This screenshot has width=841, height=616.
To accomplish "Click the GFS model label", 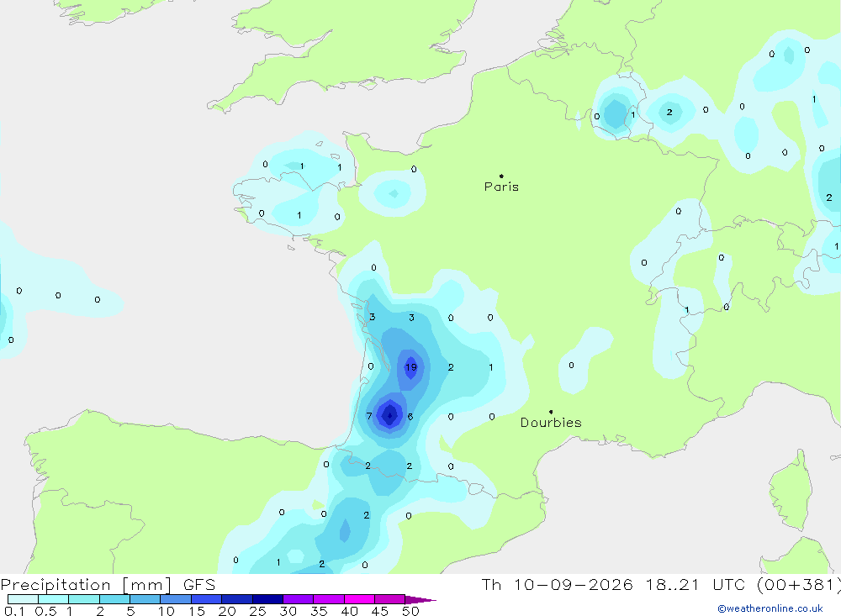I will (x=199, y=585).
